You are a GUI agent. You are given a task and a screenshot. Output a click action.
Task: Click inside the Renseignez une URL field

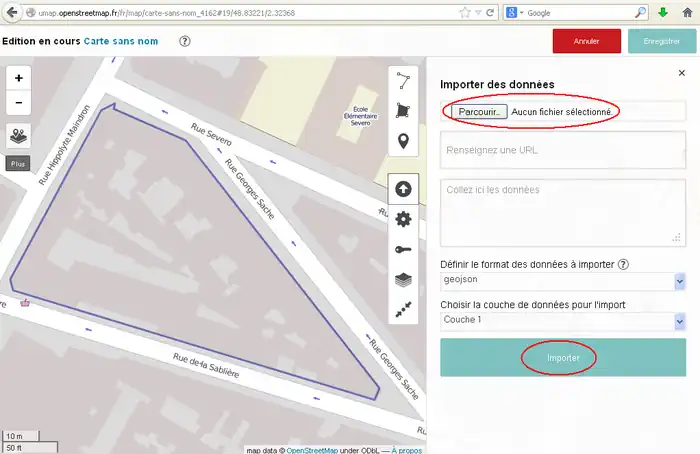563,149
